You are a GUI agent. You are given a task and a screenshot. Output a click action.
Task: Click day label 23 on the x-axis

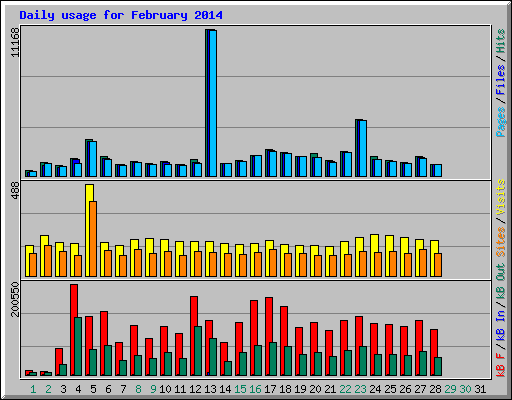point(360,389)
